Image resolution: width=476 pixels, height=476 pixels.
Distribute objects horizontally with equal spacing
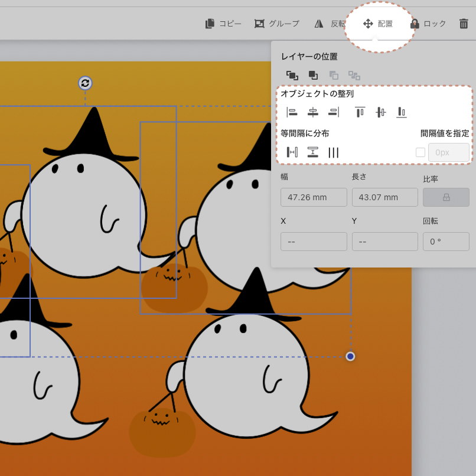(x=292, y=152)
